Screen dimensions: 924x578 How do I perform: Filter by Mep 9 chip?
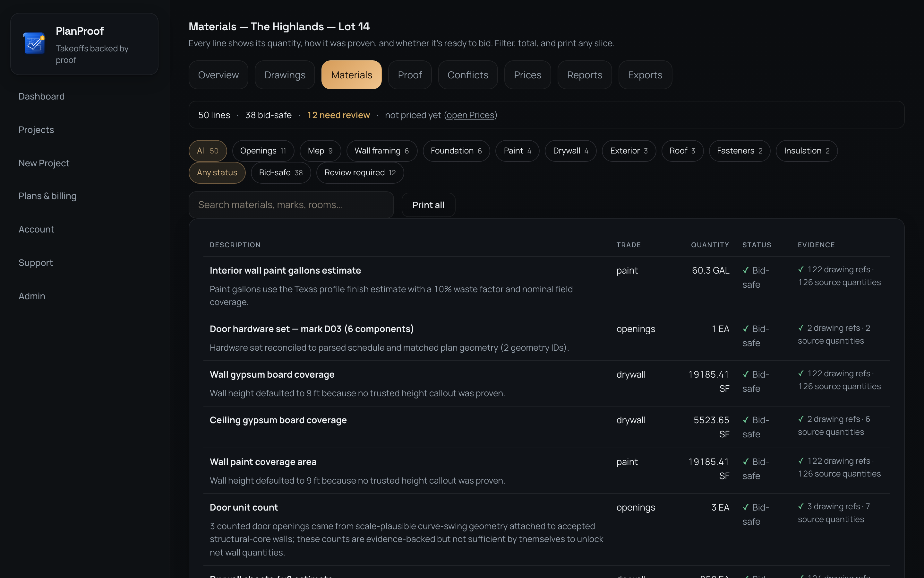[320, 151]
